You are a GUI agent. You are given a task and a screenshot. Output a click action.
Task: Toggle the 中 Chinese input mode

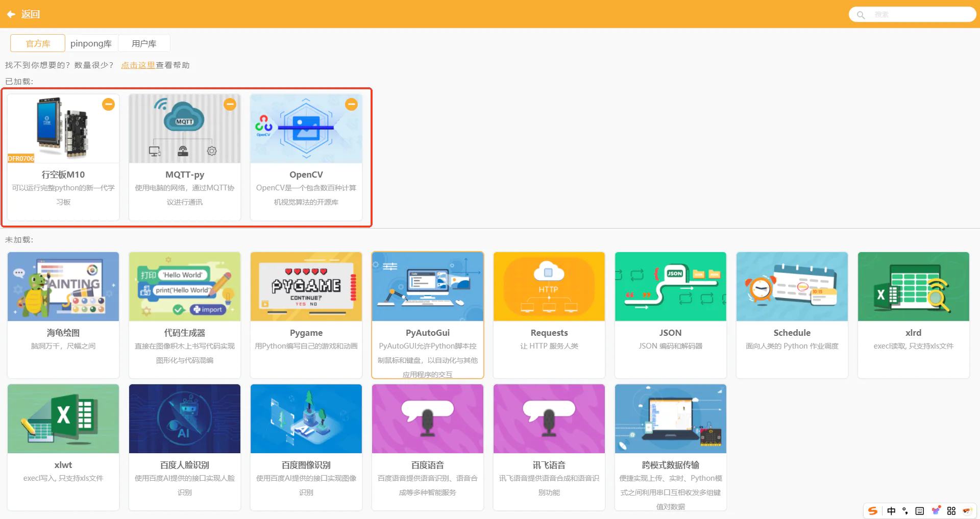tap(891, 511)
